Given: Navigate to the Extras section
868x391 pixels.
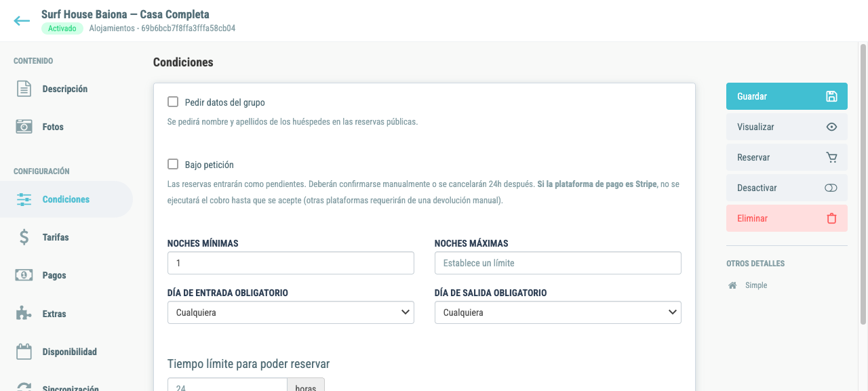Looking at the screenshot, I should (x=66, y=314).
